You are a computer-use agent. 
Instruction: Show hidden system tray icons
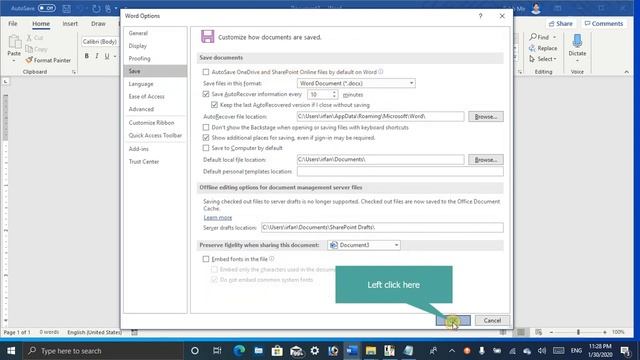(452, 351)
